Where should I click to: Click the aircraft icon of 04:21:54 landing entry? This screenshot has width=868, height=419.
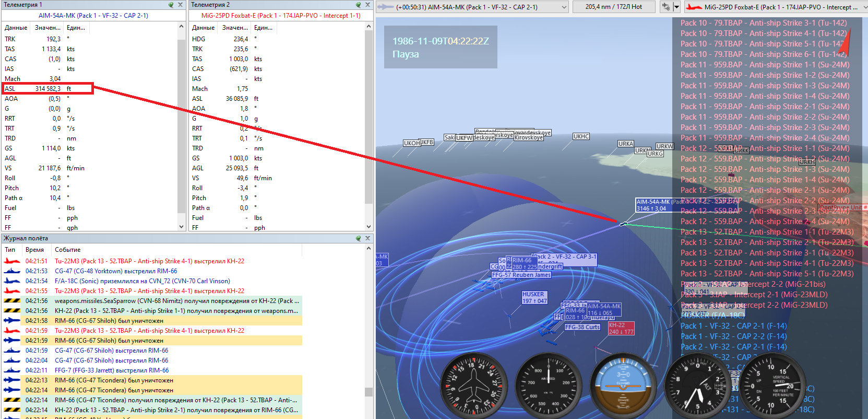point(12,281)
